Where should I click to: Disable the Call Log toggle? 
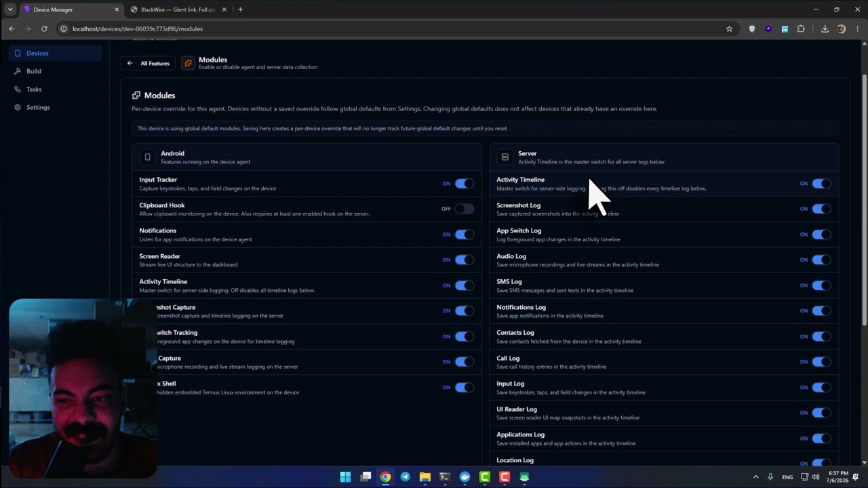coord(821,362)
